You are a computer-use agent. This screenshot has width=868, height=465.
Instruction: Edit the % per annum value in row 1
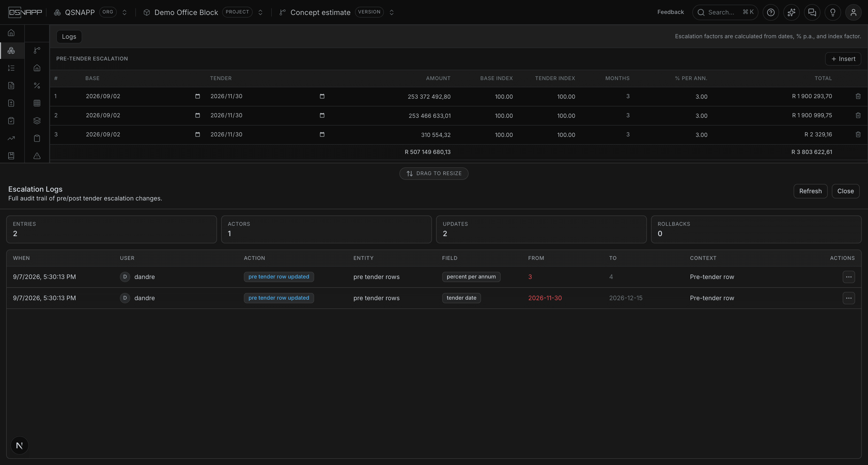[x=702, y=97]
